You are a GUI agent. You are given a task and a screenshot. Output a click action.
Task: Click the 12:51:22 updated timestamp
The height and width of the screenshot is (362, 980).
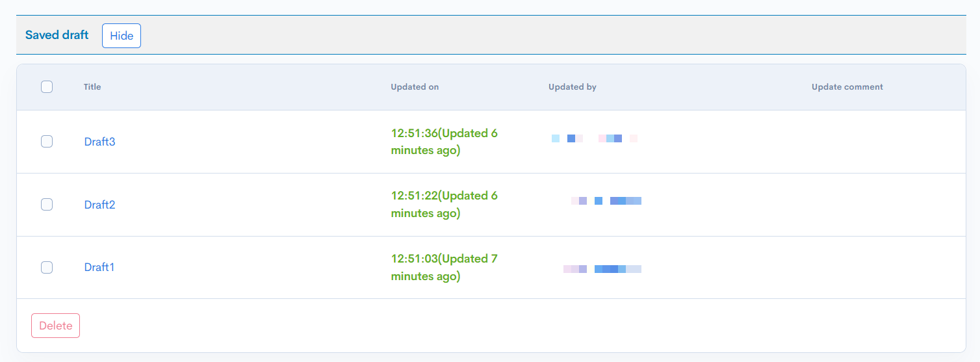[445, 204]
